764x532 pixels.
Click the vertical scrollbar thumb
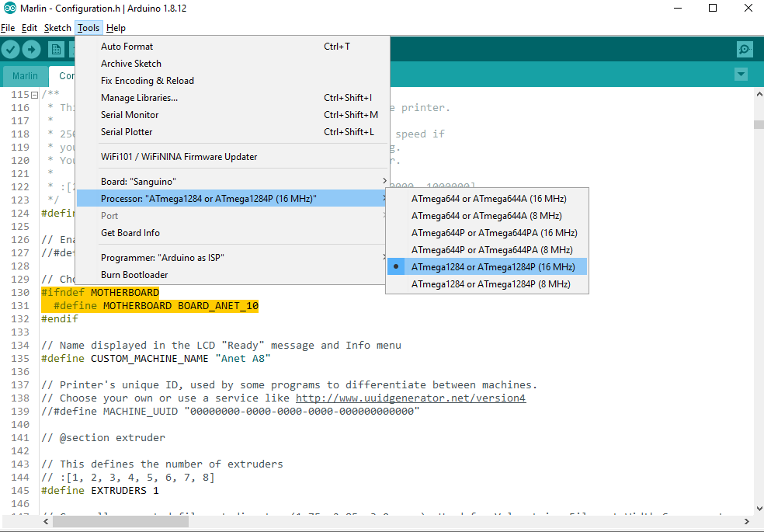pyautogui.click(x=759, y=125)
